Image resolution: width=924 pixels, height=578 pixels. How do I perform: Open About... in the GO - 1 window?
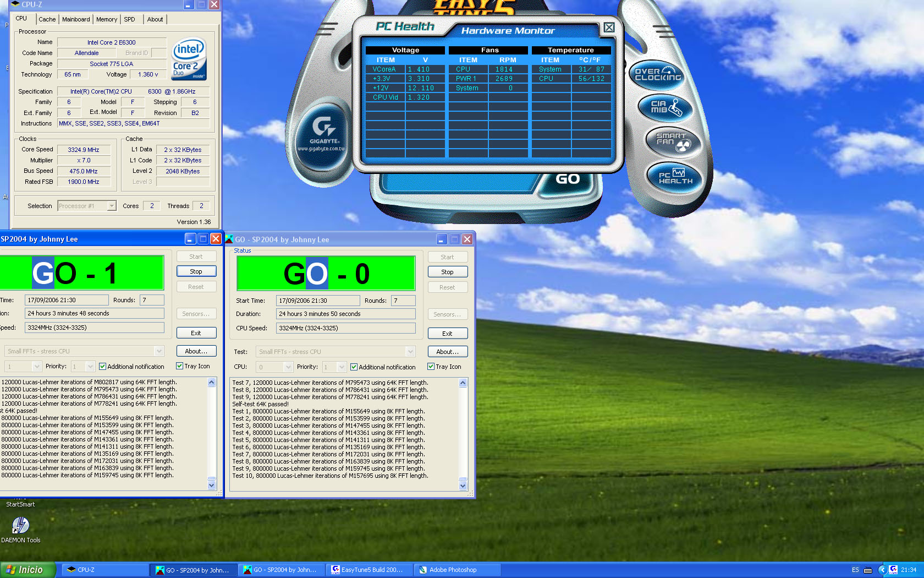(196, 351)
